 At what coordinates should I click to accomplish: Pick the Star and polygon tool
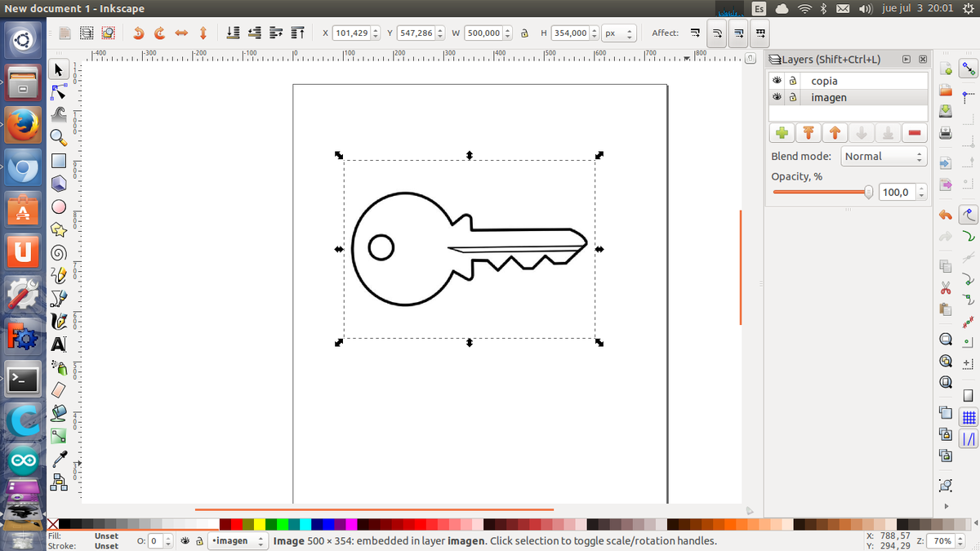point(59,230)
